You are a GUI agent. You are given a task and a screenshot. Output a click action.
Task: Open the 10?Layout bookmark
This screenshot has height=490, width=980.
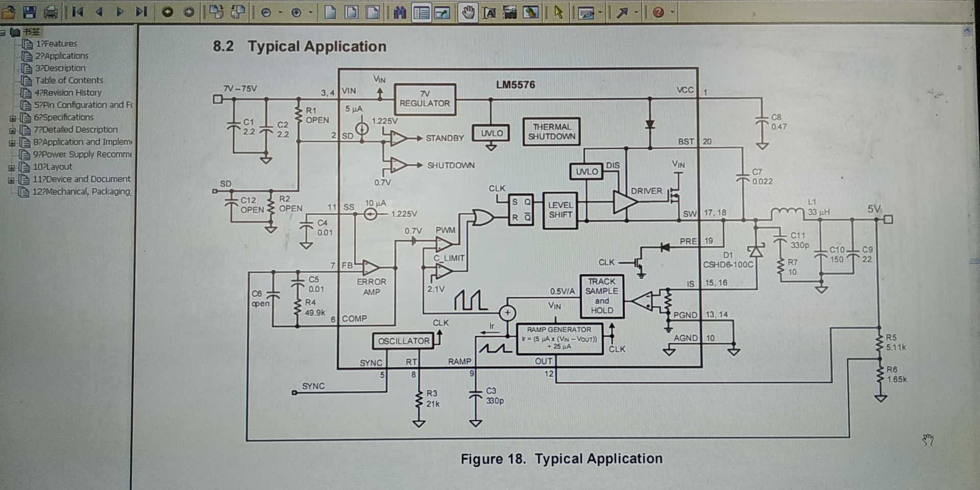click(x=53, y=167)
